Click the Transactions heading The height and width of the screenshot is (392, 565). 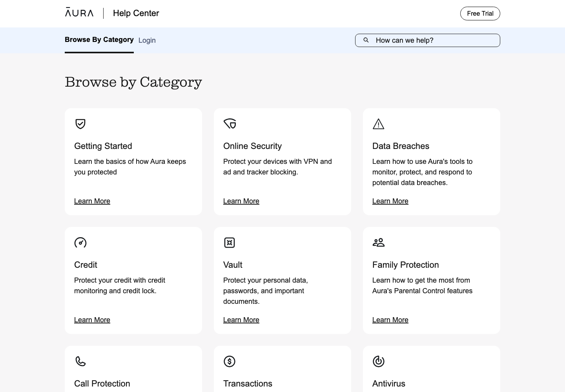248,384
